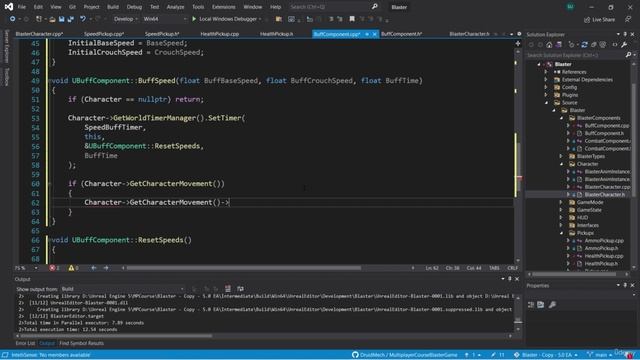
Task: Close the BuffComponent.cpp tab
Action: [x=374, y=34]
